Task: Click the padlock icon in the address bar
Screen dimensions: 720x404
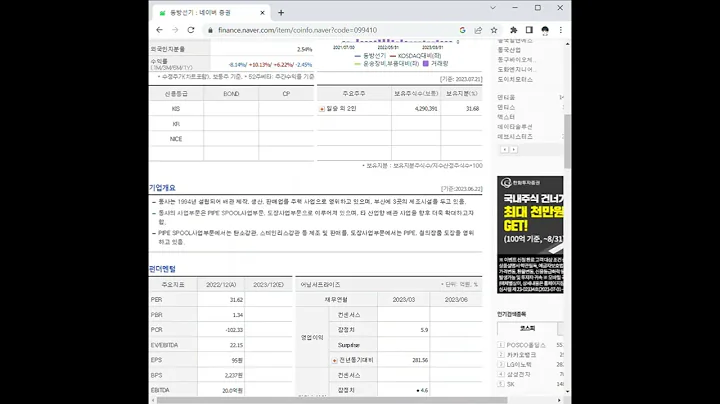Action: (210, 30)
